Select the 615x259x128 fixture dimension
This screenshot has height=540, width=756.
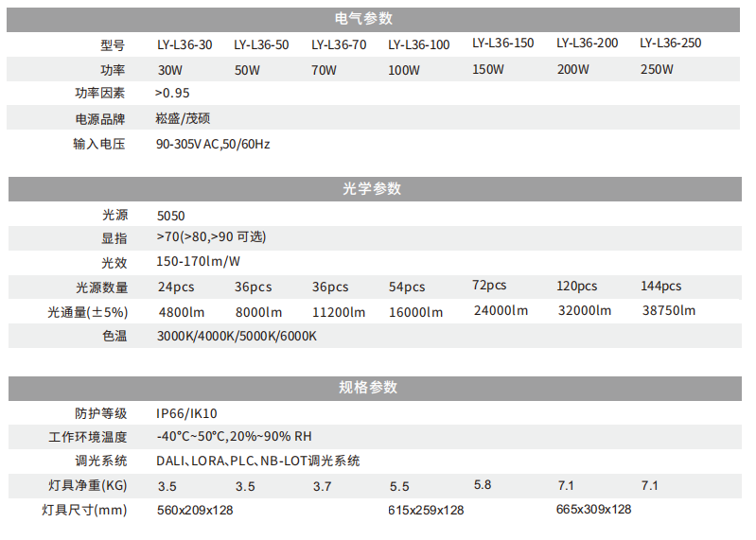pyautogui.click(x=426, y=510)
